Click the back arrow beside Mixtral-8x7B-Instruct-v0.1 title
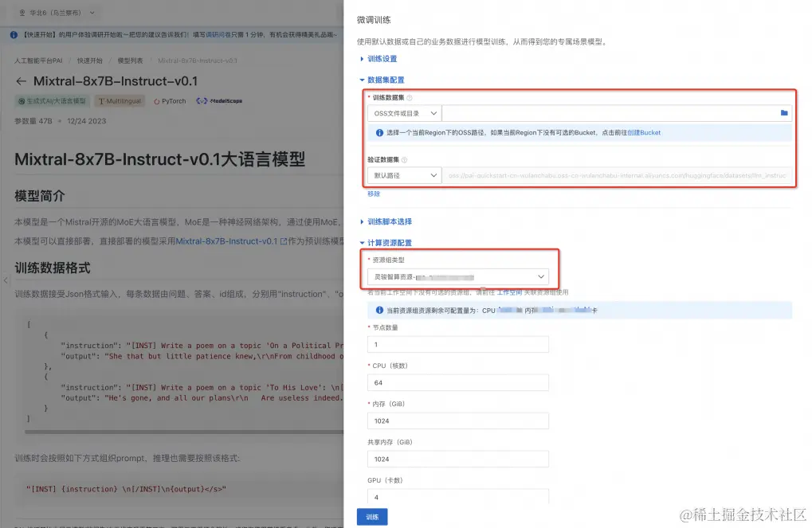The height and width of the screenshot is (528, 812). pyautogui.click(x=21, y=81)
